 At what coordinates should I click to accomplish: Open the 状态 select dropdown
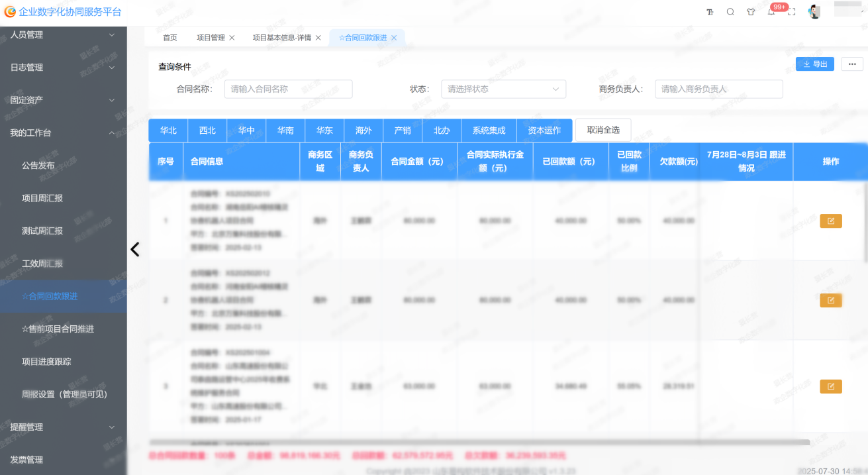[503, 89]
